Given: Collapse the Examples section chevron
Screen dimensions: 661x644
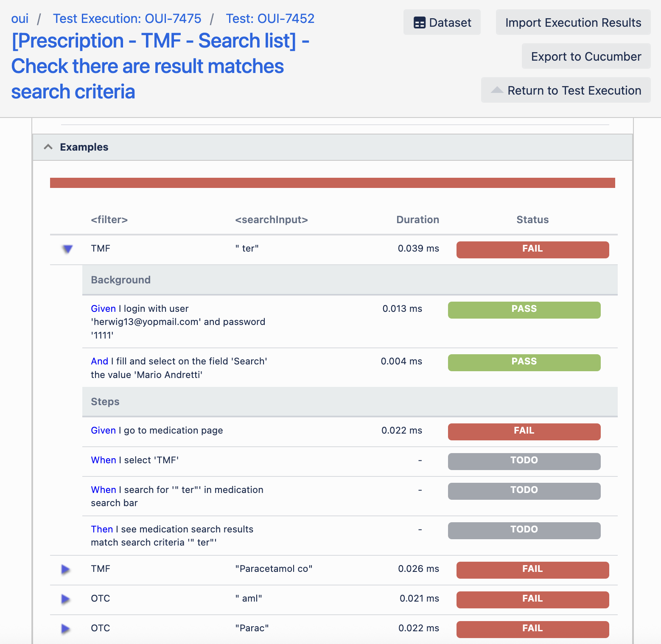Looking at the screenshot, I should coord(48,147).
